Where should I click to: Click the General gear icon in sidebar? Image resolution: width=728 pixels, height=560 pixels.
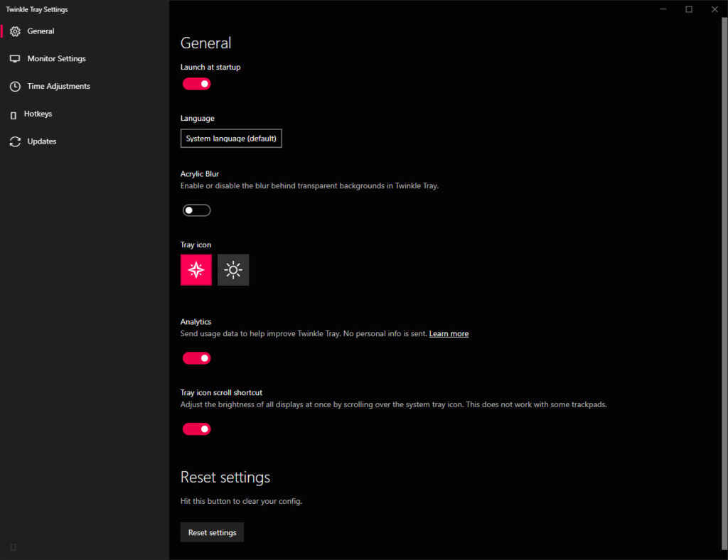click(15, 31)
